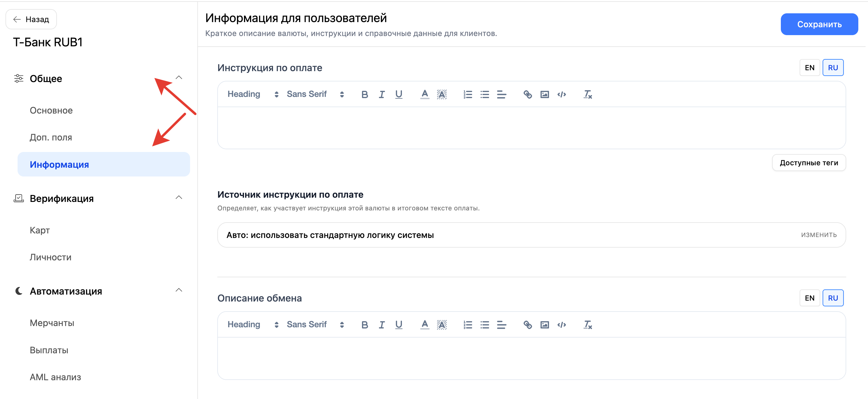
Task: Add numbered list in payment instruction editor
Action: 468,94
